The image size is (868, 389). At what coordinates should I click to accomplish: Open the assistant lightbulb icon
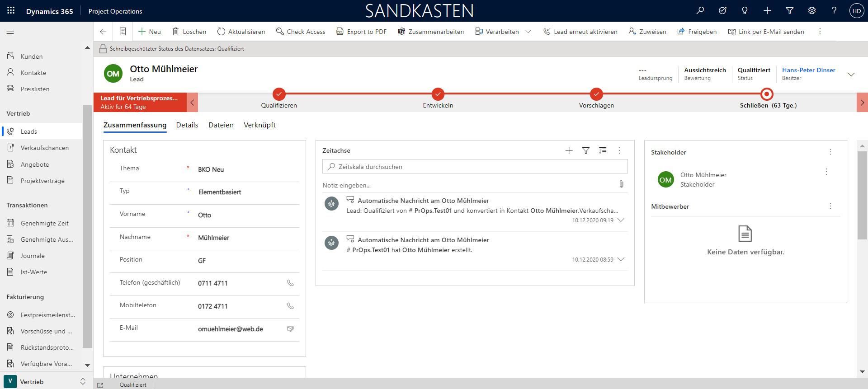point(745,10)
